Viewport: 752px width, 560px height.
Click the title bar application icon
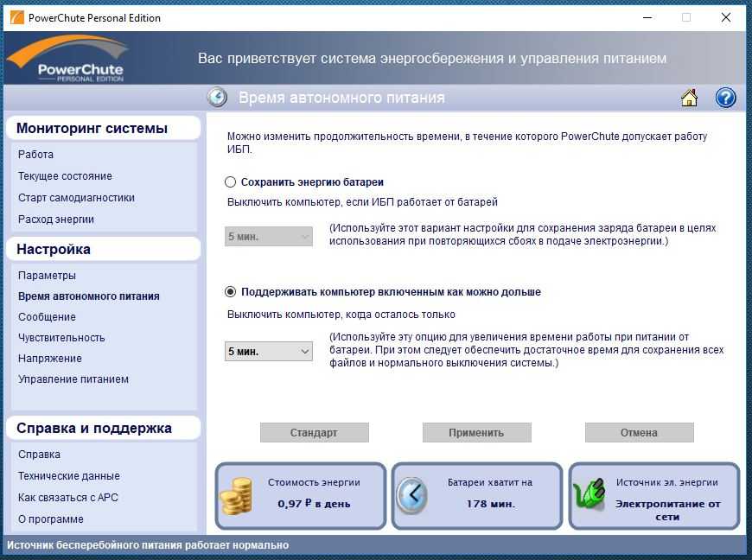16,17
